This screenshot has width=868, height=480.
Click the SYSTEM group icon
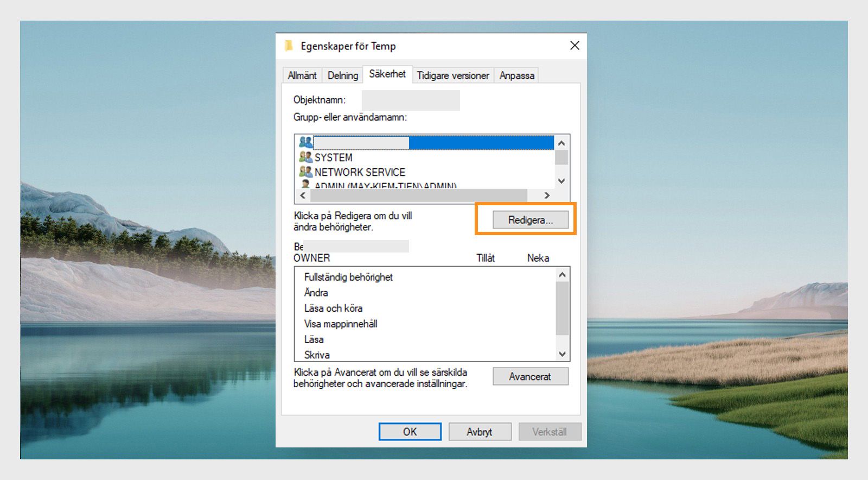pyautogui.click(x=306, y=157)
